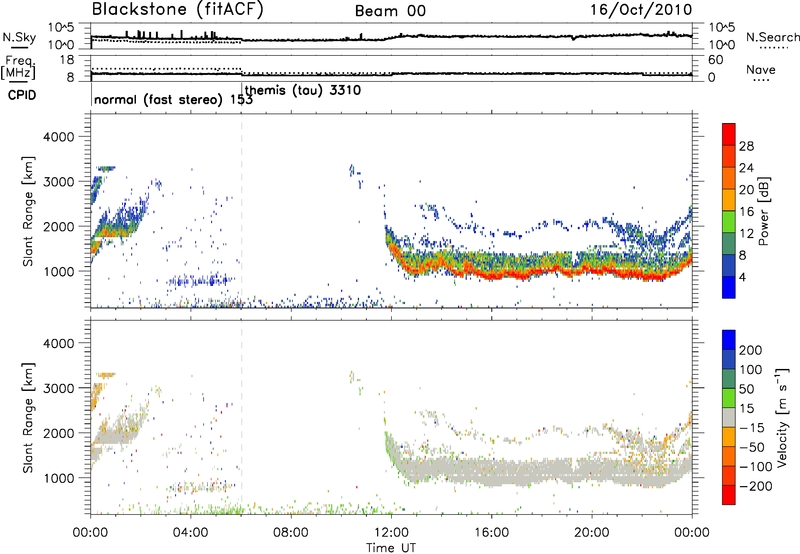Click the bright blue bottom Power colorbar segment
Image resolution: width=800 pixels, height=554 pixels.
pyautogui.click(x=729, y=287)
